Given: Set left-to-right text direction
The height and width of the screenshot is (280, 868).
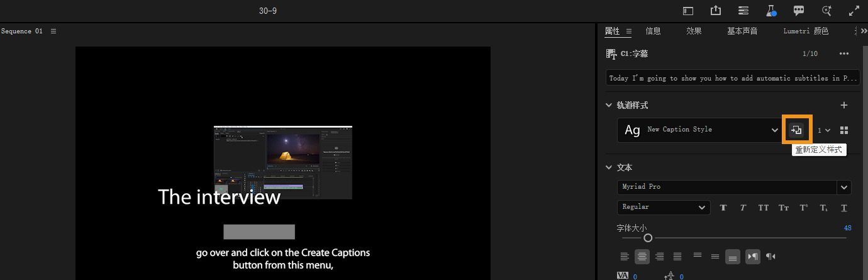Looking at the screenshot, I should click(753, 256).
